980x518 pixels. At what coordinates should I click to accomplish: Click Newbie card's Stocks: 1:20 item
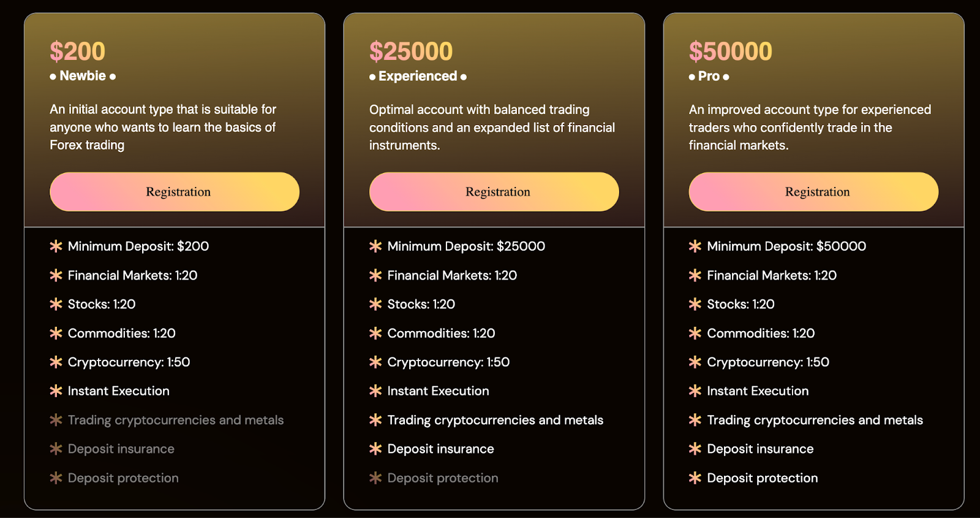coord(102,304)
